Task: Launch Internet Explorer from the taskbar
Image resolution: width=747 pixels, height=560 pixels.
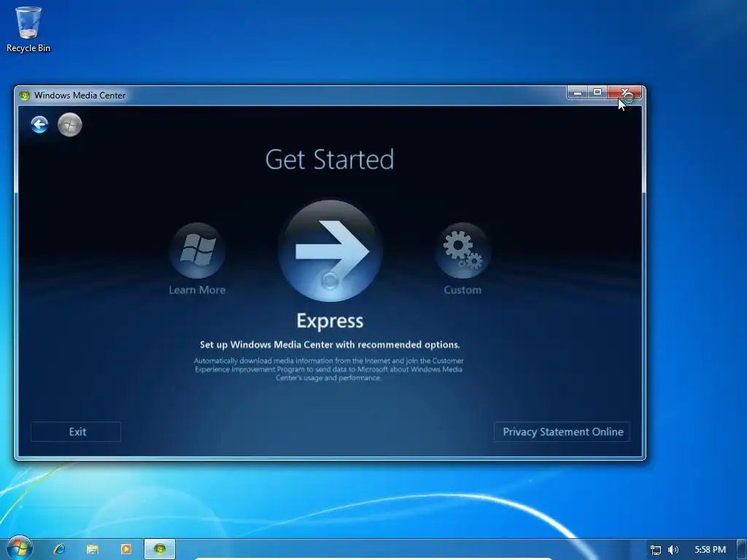Action: click(x=59, y=549)
